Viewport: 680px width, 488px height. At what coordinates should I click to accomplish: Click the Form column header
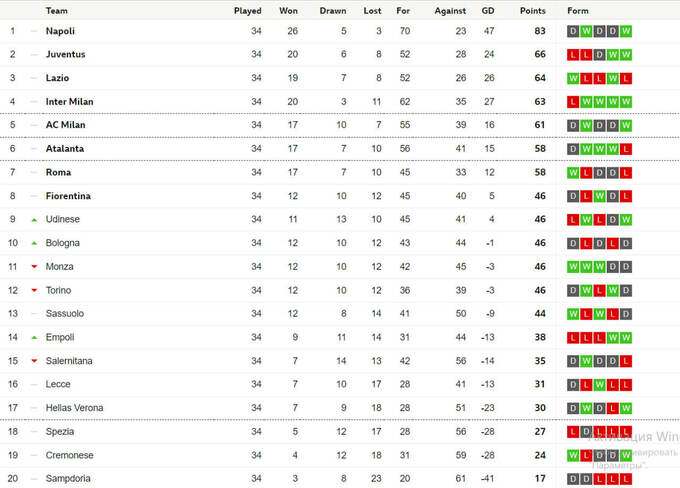click(578, 11)
